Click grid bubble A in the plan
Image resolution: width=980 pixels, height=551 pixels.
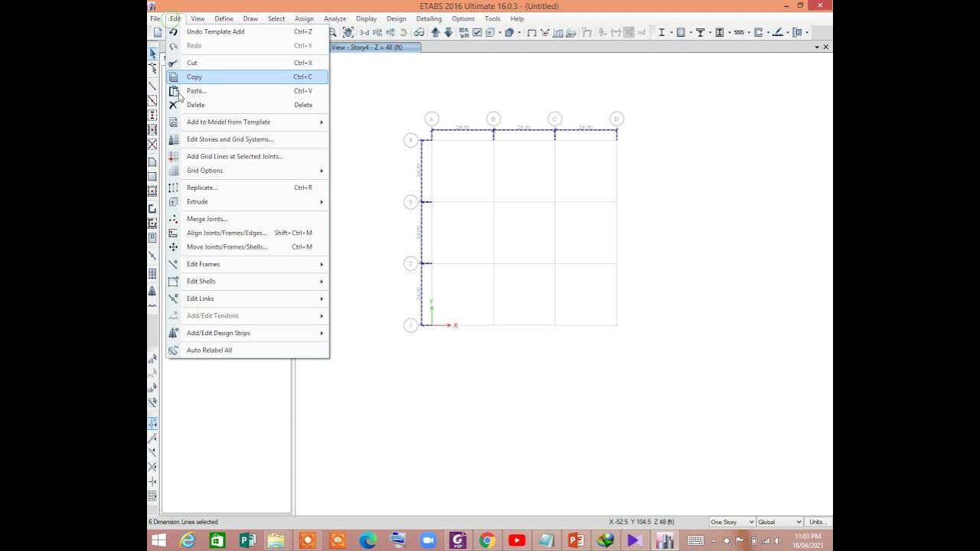pyautogui.click(x=432, y=119)
